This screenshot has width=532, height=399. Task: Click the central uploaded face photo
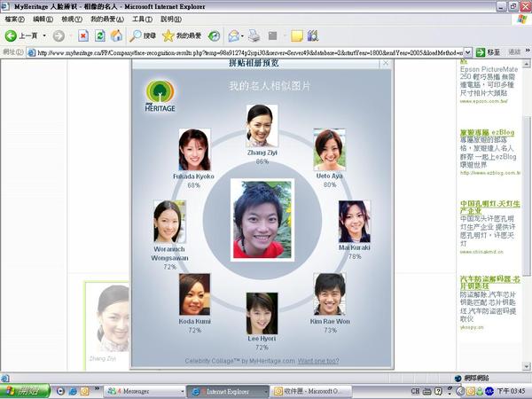pos(262,220)
